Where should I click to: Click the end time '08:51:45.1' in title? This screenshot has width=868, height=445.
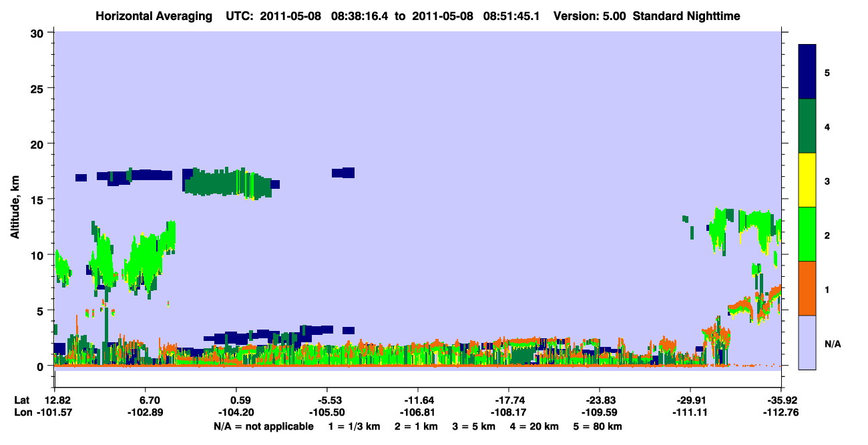(x=513, y=15)
